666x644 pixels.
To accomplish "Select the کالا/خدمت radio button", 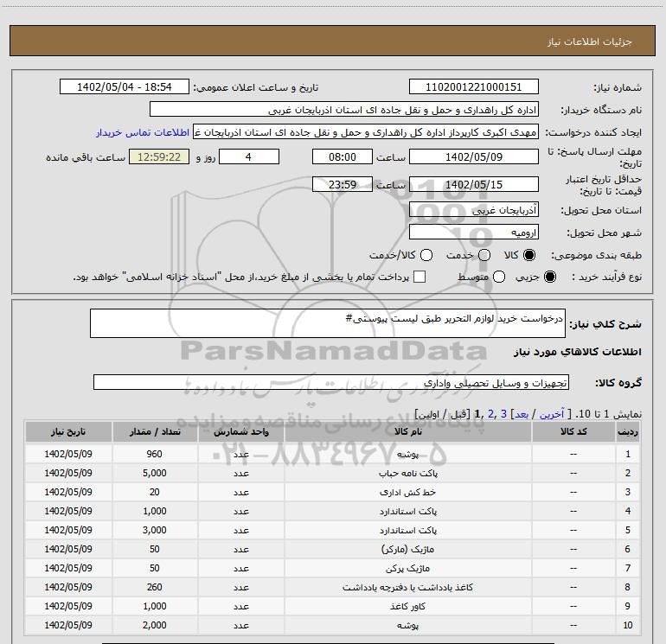I will tap(426, 255).
